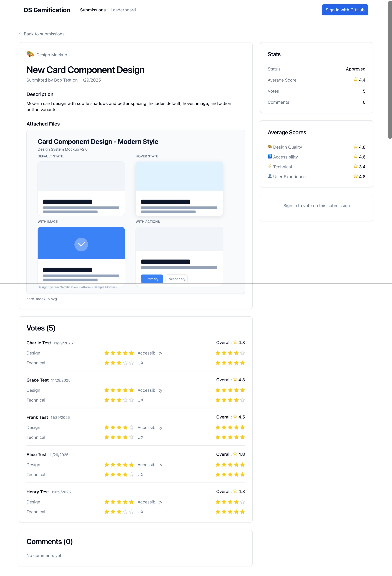Click the Hover State card preview
The width and height of the screenshot is (392, 576).
(179, 189)
